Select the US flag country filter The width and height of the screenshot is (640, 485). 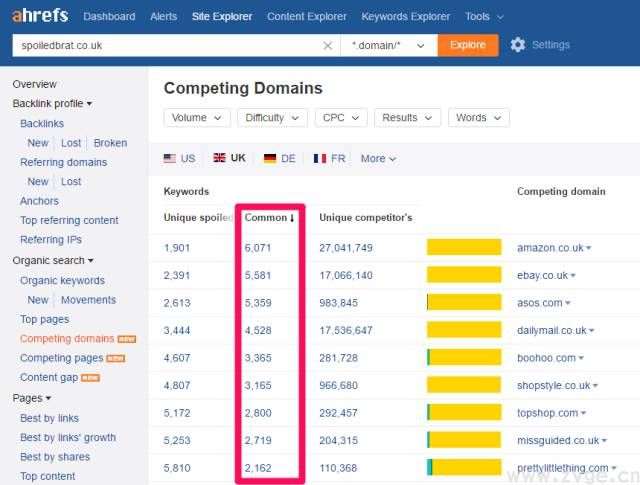180,158
